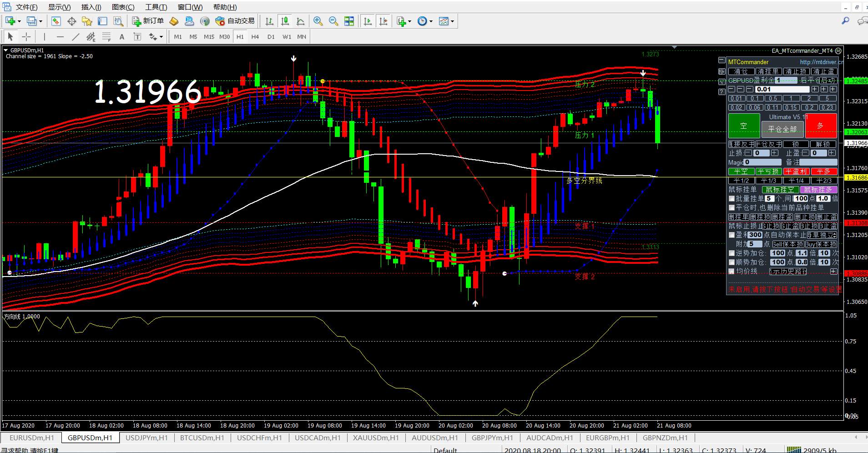Open the new chart dropdown arrow
Screen dimensions: 868x453
point(19,21)
